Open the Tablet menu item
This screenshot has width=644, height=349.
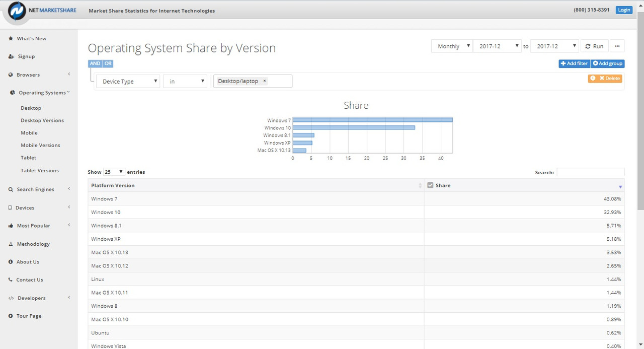(29, 158)
